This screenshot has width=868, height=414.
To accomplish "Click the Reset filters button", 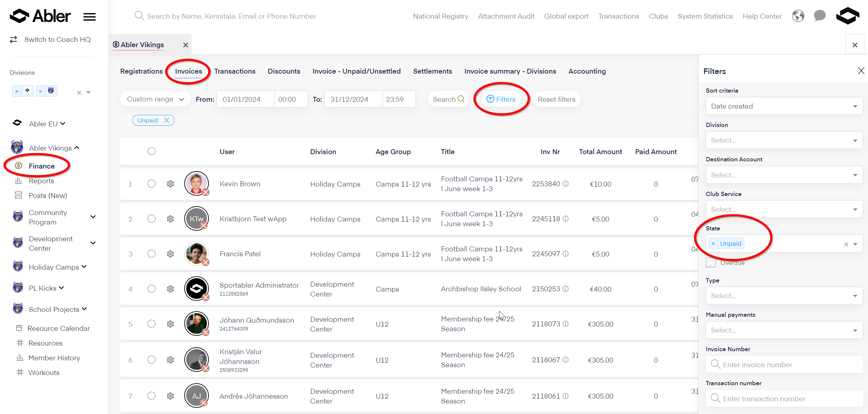I will pos(556,99).
